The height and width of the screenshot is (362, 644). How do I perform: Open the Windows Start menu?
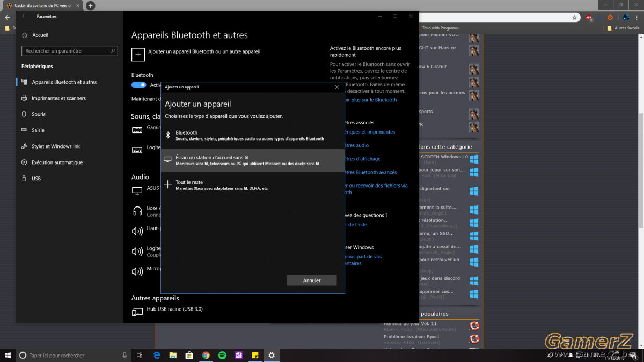tap(8, 355)
